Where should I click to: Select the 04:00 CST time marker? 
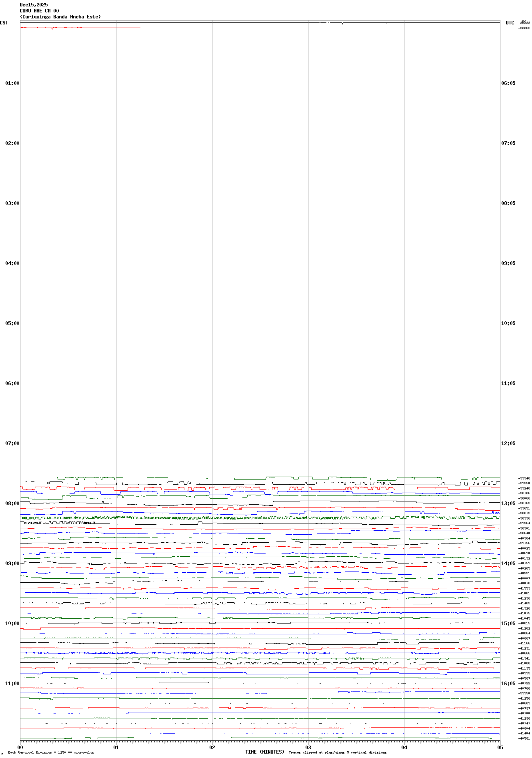pyautogui.click(x=12, y=263)
